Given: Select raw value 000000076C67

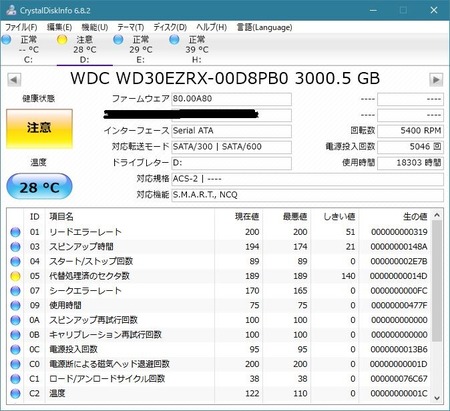Looking at the screenshot, I should (399, 379).
